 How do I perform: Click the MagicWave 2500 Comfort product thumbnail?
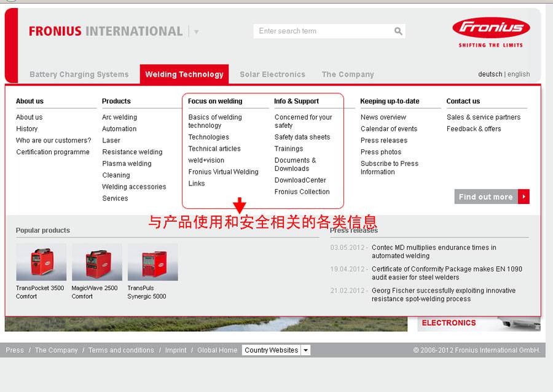96,261
